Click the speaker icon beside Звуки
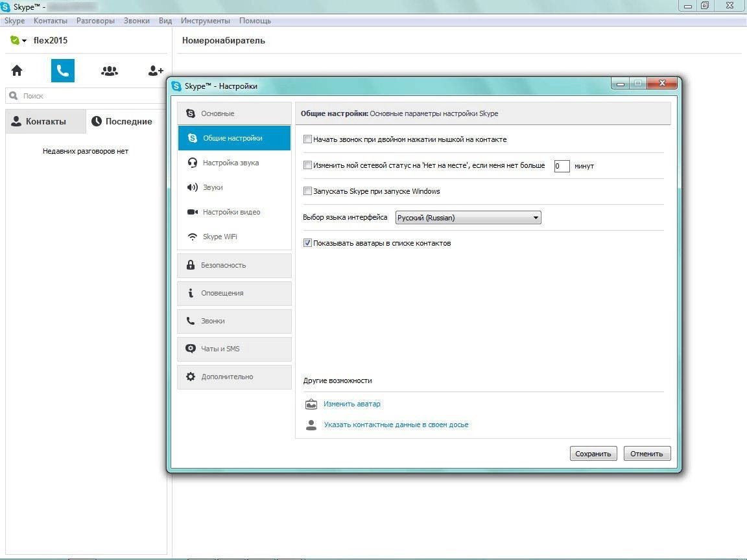This screenshot has width=747, height=560. [193, 187]
